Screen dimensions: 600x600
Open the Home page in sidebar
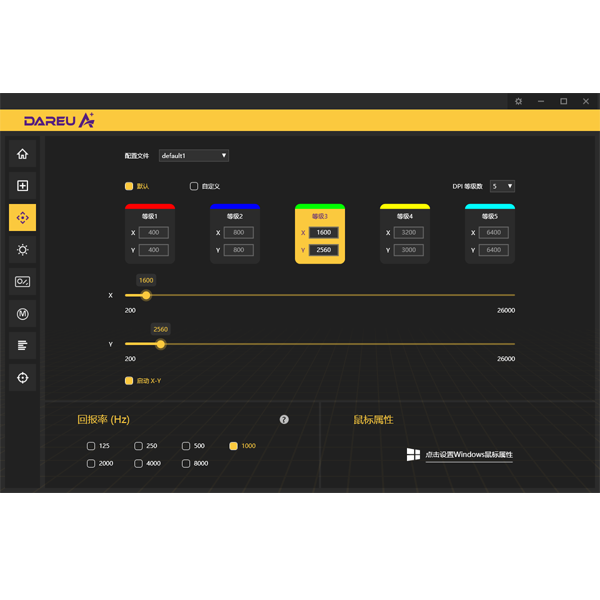22,154
